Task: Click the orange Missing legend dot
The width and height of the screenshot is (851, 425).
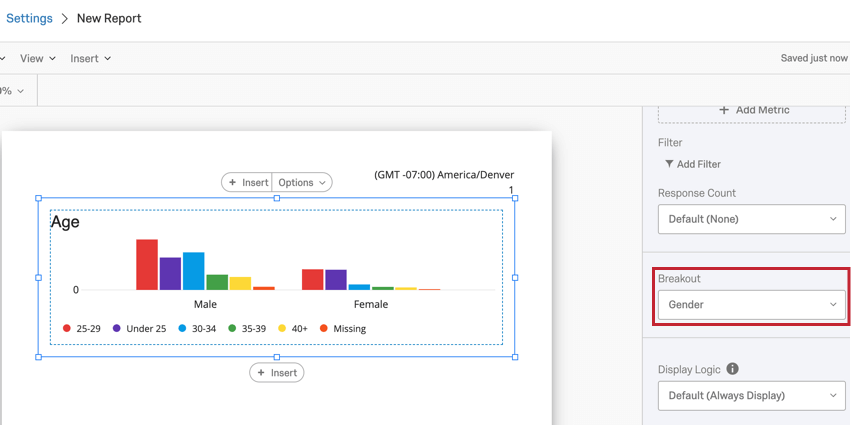Action: 324,328
